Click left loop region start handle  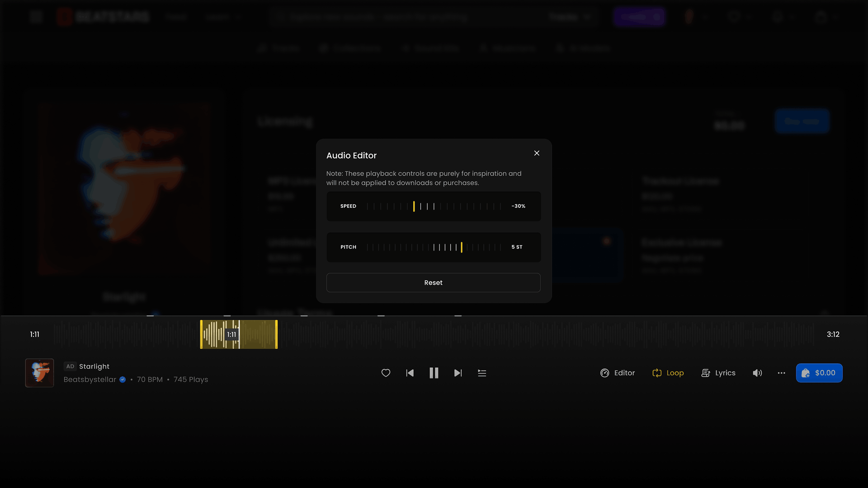click(202, 334)
